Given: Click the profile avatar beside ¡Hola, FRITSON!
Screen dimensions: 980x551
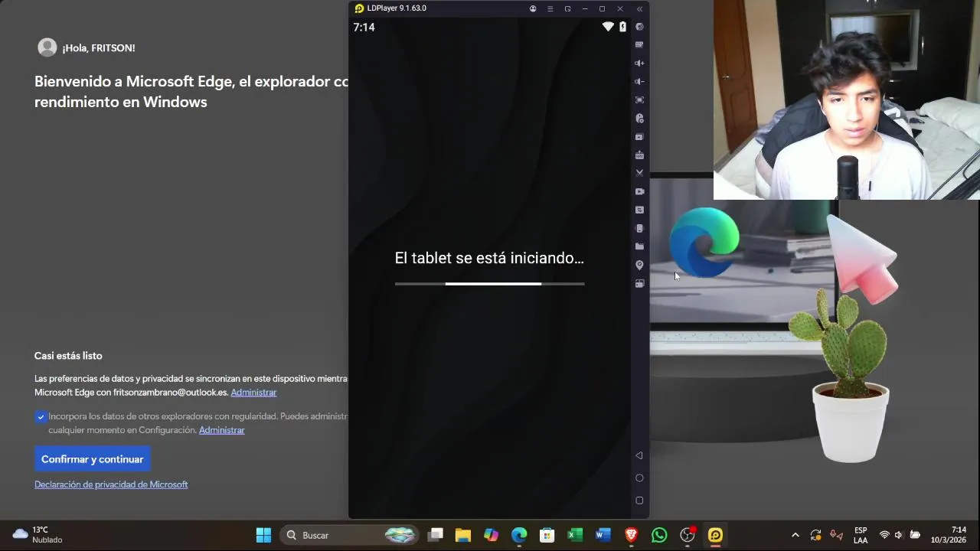Looking at the screenshot, I should point(47,47).
